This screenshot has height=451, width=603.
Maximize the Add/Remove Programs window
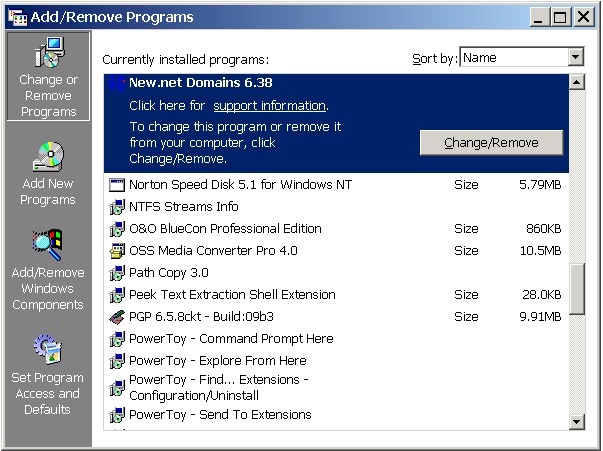(560, 17)
